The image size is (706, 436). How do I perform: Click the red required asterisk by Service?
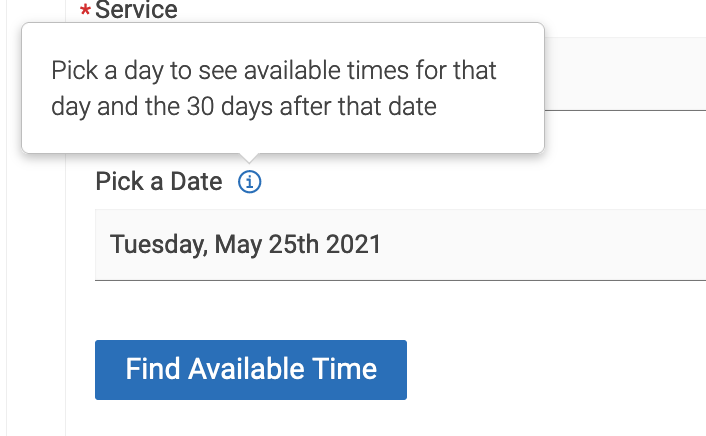point(85,9)
